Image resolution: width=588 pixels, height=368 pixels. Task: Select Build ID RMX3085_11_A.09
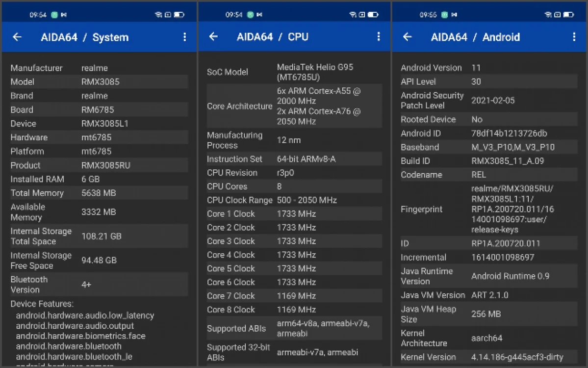click(508, 161)
